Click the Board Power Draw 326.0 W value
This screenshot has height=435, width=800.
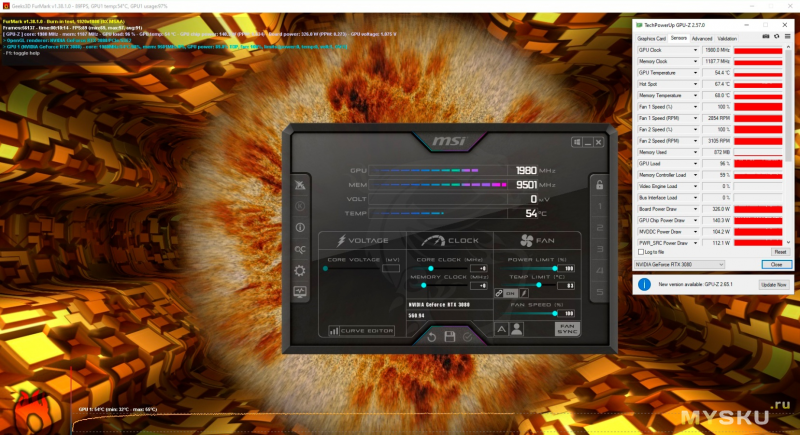tap(717, 209)
